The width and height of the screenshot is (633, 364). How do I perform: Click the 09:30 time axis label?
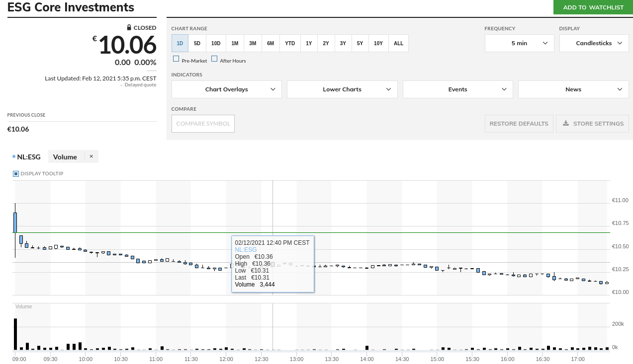click(x=50, y=359)
